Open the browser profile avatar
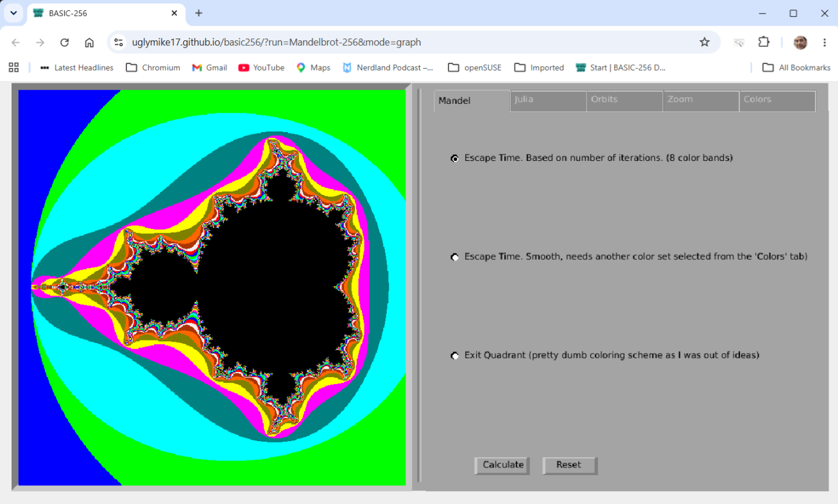 pos(800,42)
